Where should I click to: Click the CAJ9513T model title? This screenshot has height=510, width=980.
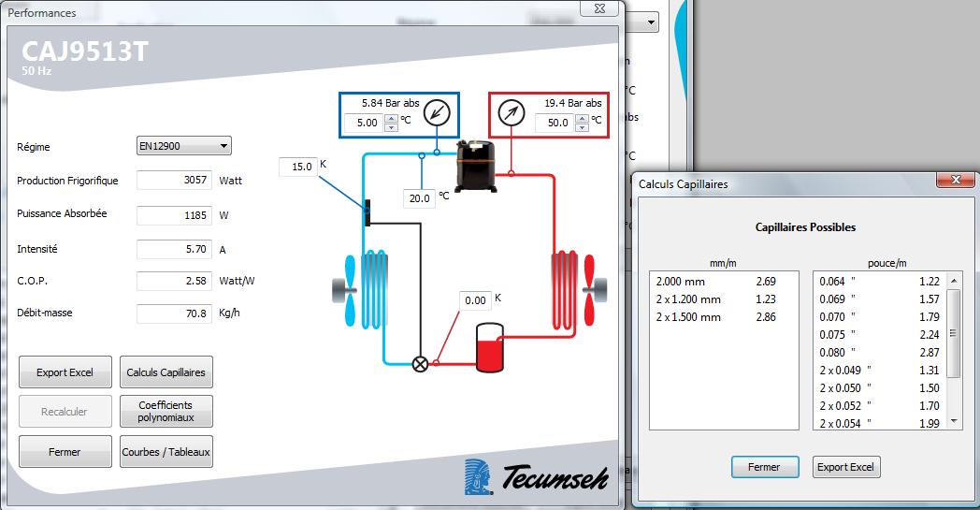(x=85, y=51)
